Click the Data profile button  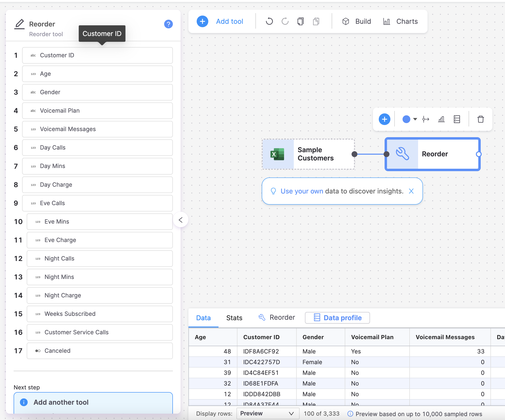tap(337, 318)
